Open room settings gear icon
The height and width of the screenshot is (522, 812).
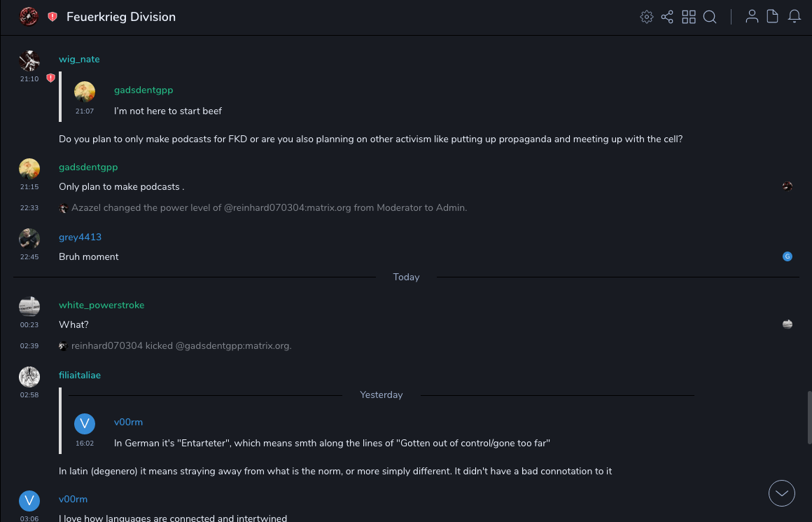(x=646, y=17)
